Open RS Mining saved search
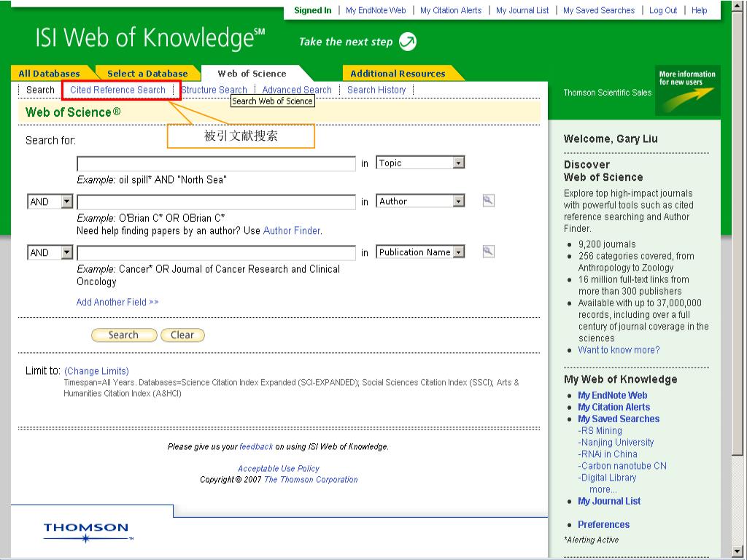Viewport: 747px width, 560px height. click(x=600, y=430)
